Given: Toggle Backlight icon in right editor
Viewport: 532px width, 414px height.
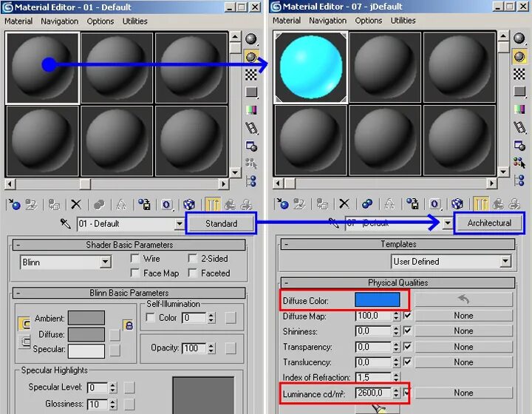Looking at the screenshot, I should 519,56.
